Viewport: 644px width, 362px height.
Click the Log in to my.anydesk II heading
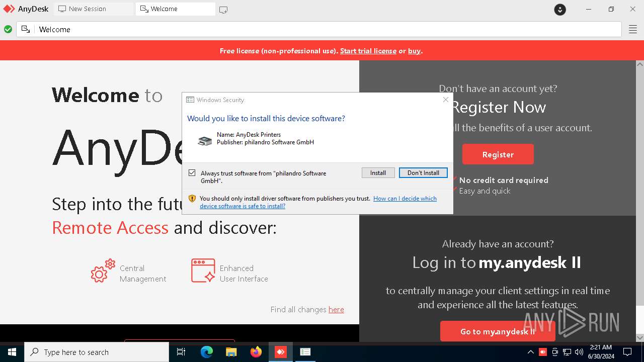tap(497, 262)
